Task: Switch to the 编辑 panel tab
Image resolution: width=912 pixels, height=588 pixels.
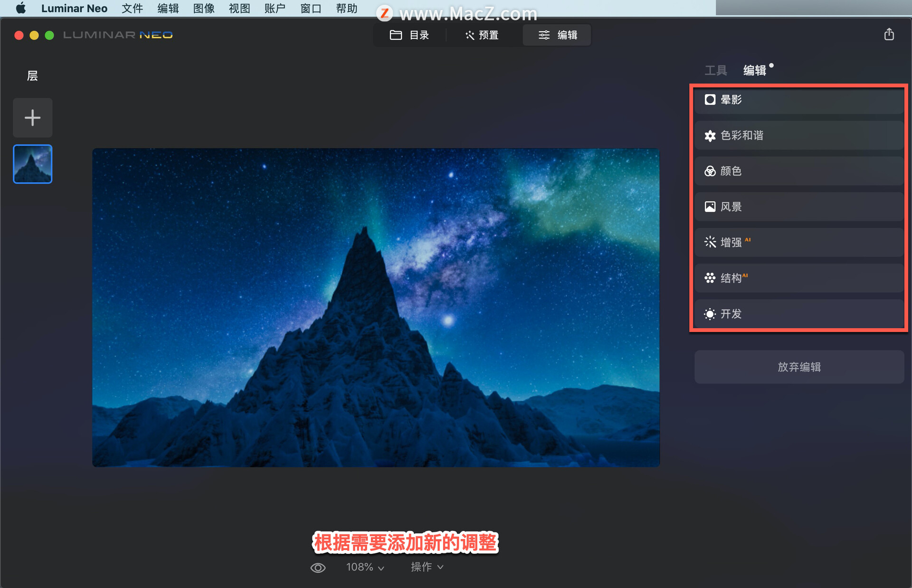Action: tap(754, 70)
